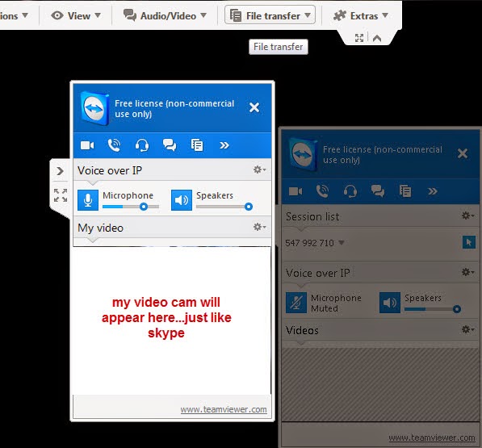Open chat icon in front panel
The height and width of the screenshot is (448, 482).
pos(170,145)
